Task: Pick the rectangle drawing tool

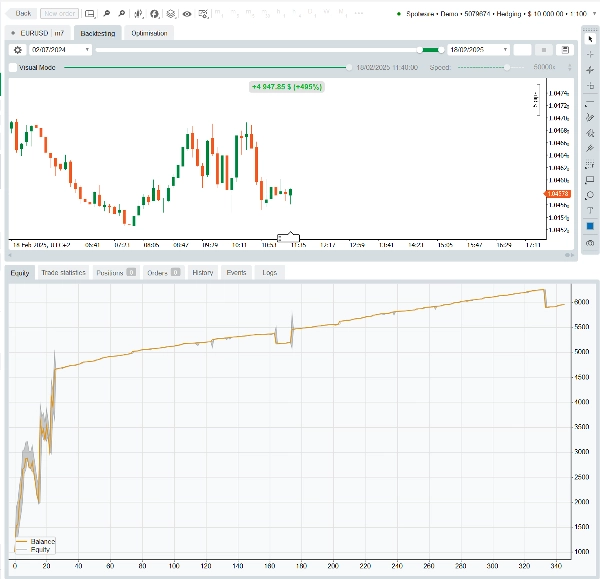Action: pyautogui.click(x=590, y=179)
